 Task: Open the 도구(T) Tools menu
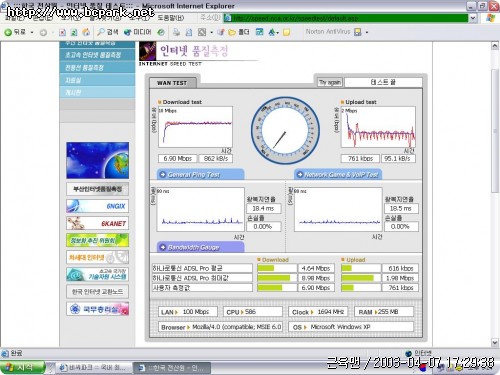[139, 17]
